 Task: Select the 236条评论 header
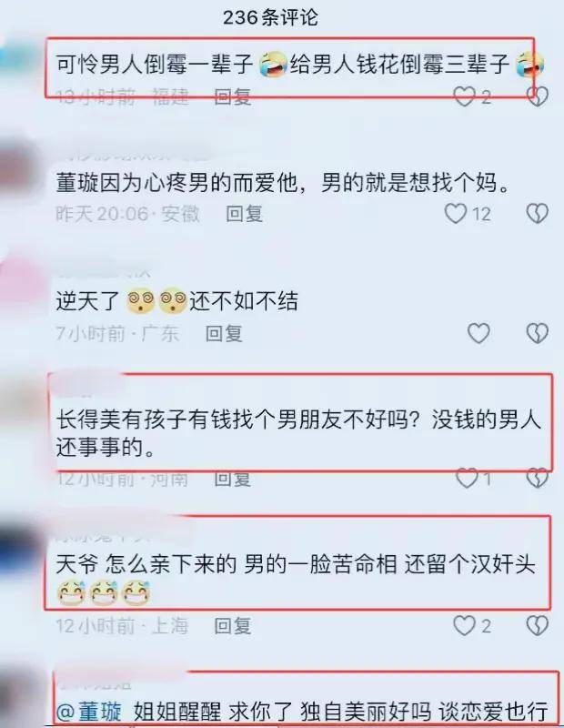click(x=270, y=17)
